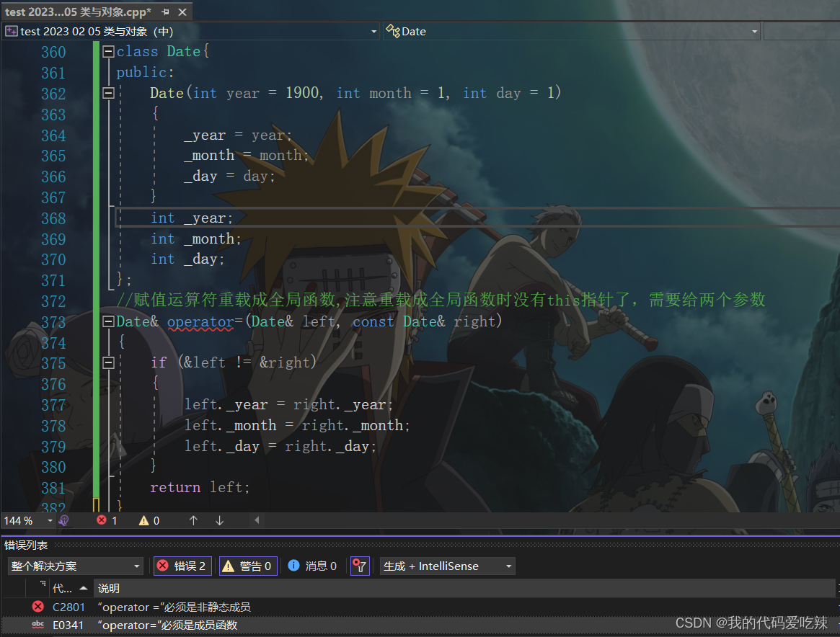Select the C2801 "operator ="必须是非静态成员 row
Image resolution: width=840 pixels, height=637 pixels.
(x=420, y=607)
